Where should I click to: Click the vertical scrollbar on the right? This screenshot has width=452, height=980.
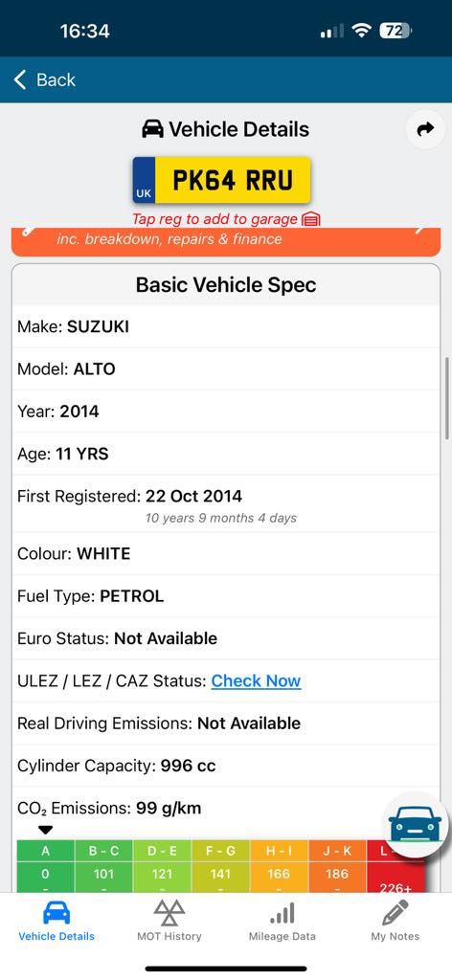(x=447, y=399)
